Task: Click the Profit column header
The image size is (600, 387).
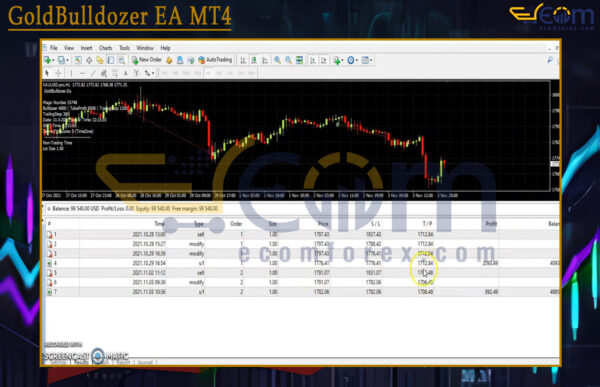Action: click(491, 224)
